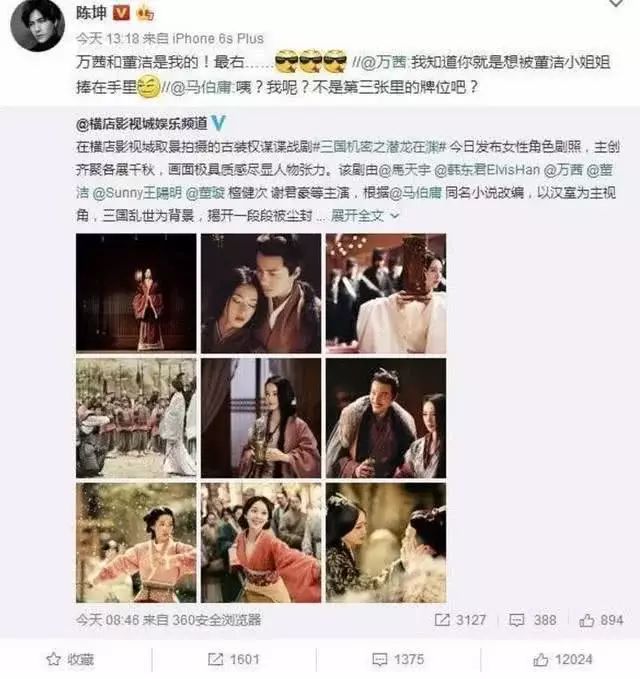Open the top-right post options chevron

pos(616,3)
